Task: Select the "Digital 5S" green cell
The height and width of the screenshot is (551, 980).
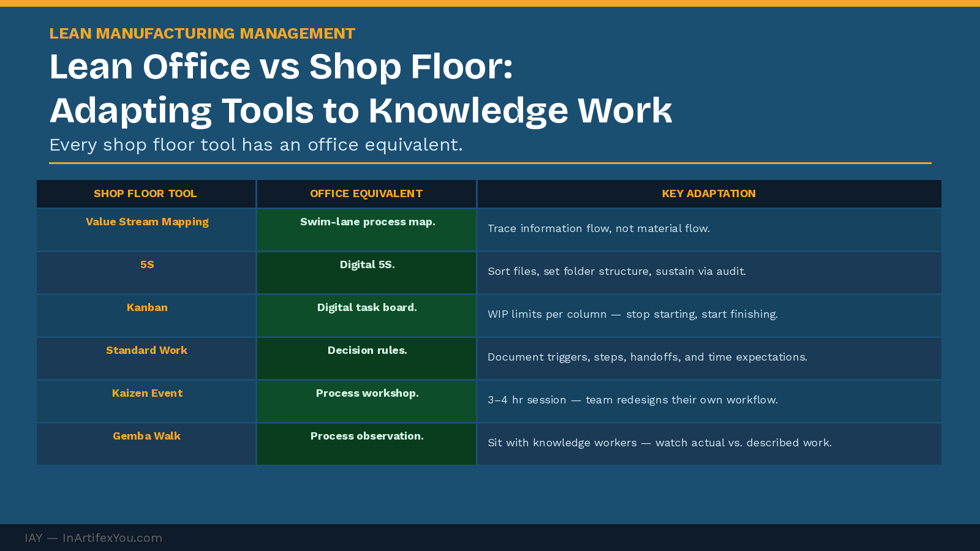Action: tap(367, 264)
